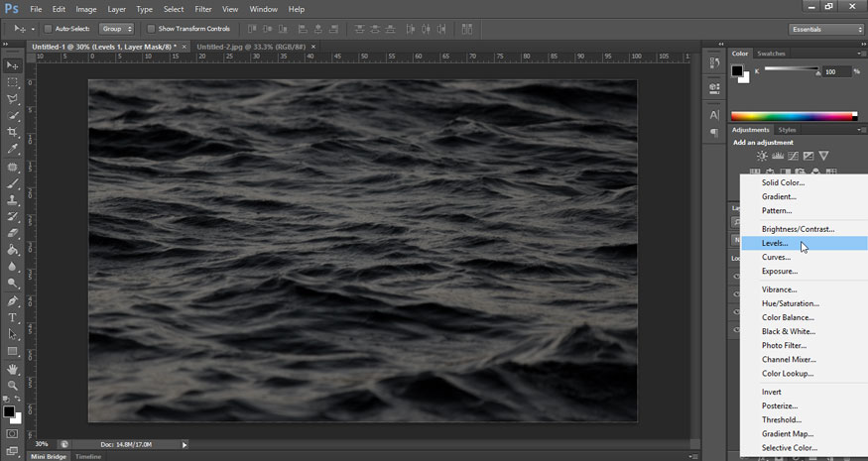Select the Crop tool

(x=12, y=132)
